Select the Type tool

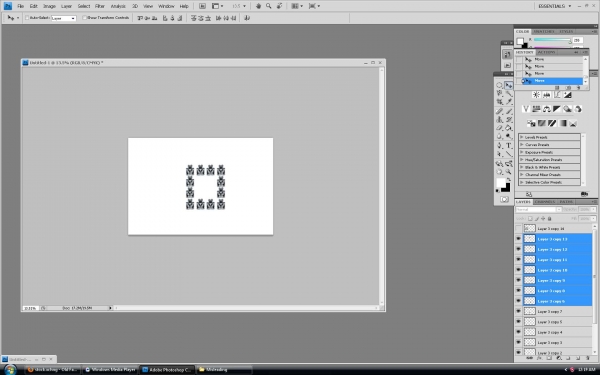509,145
